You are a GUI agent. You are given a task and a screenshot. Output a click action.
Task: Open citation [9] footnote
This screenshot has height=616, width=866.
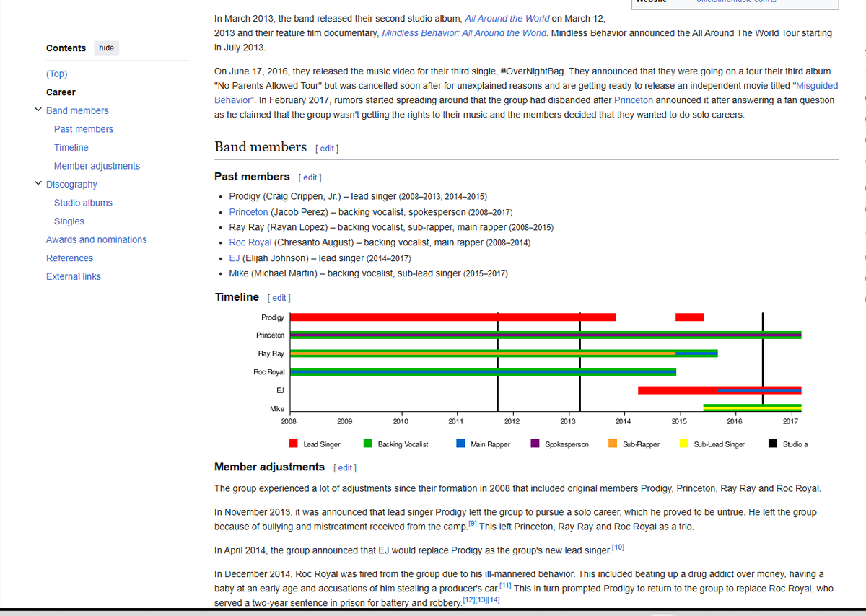tap(473, 524)
